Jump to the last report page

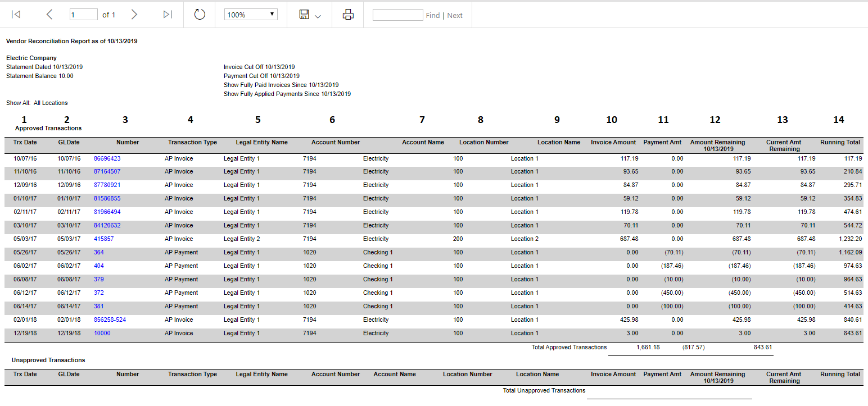[168, 15]
